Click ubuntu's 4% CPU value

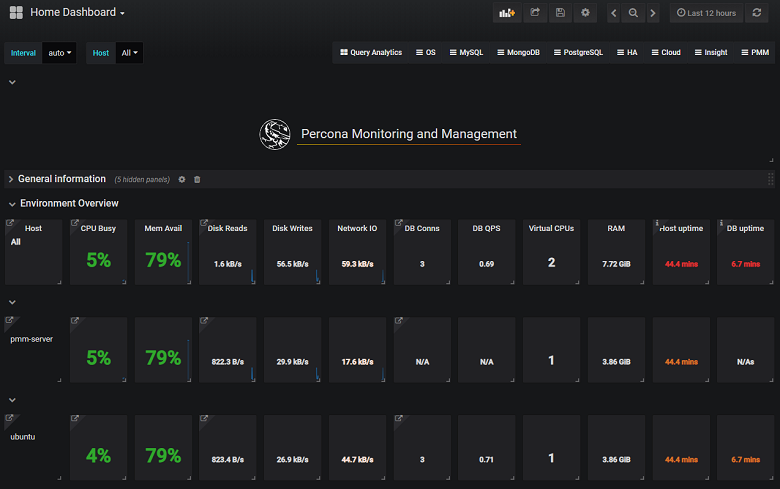click(x=98, y=455)
